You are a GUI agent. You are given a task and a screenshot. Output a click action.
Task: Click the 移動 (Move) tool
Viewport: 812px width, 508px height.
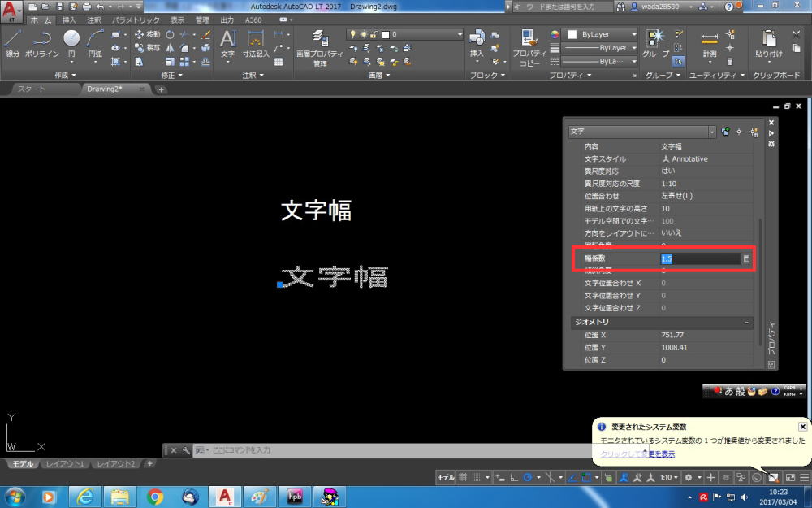point(148,34)
